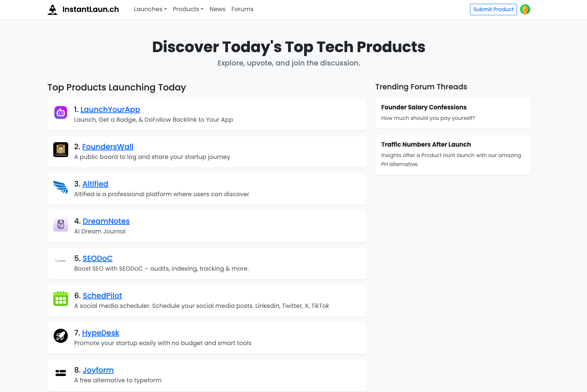The image size is (587, 392).
Task: Expand the Products dropdown menu
Action: point(188,9)
